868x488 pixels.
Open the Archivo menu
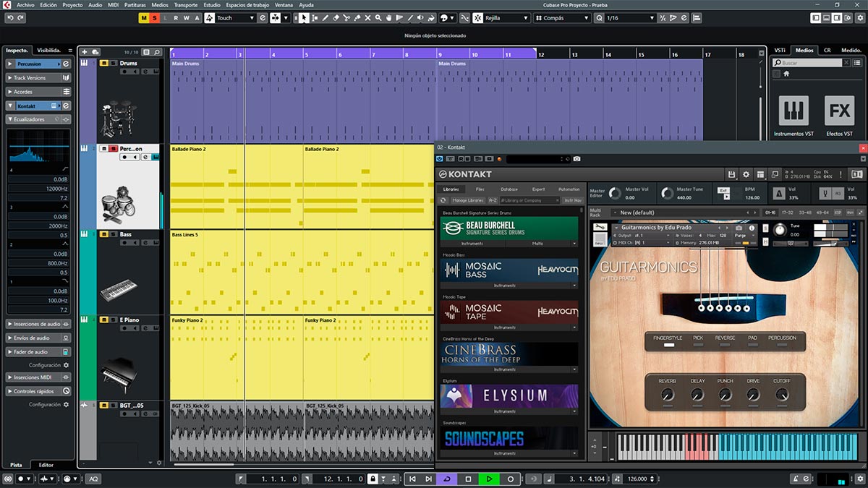25,4
